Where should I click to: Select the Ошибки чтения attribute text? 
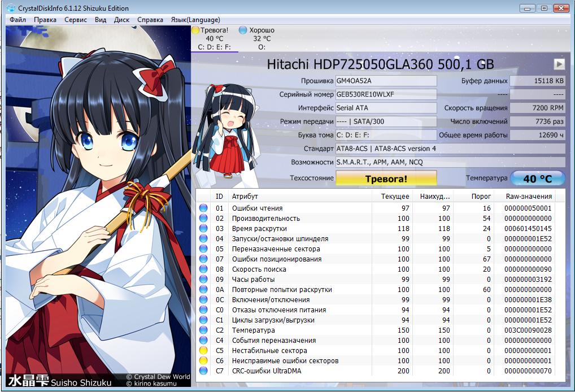tap(257, 208)
